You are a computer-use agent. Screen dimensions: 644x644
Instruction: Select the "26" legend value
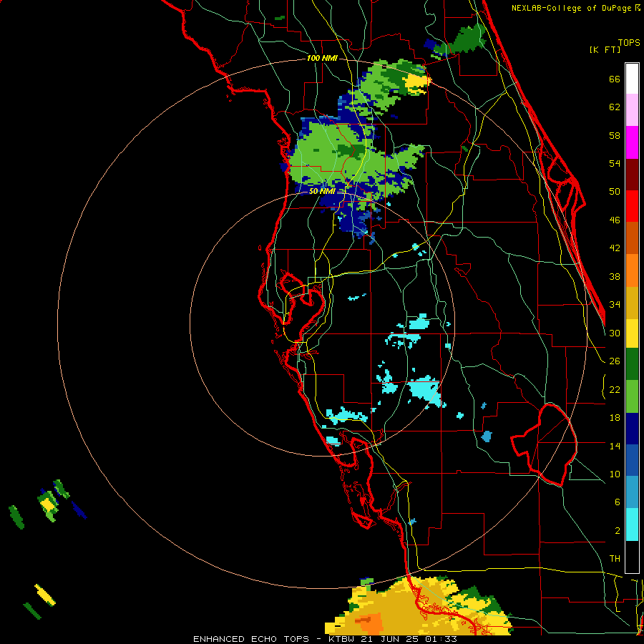click(615, 361)
